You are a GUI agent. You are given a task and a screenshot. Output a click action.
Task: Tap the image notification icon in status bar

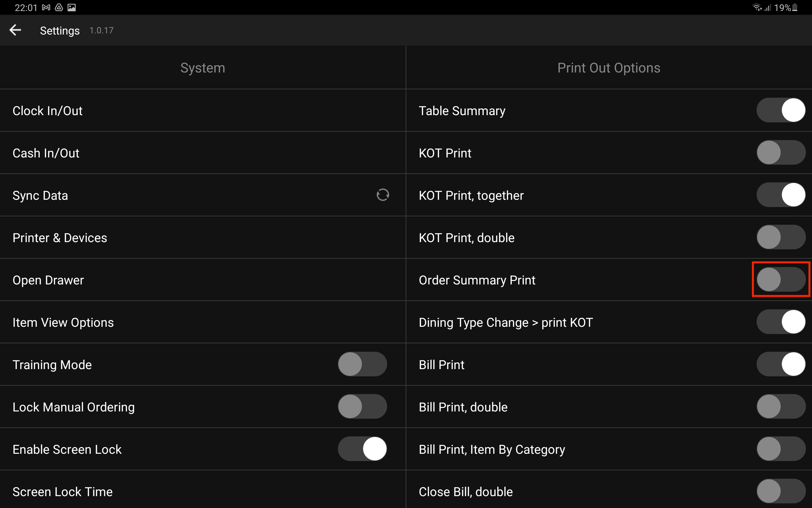click(x=72, y=7)
